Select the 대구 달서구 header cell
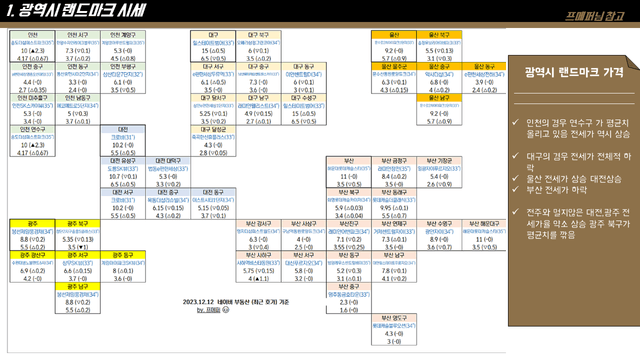The height and width of the screenshot is (360, 640). point(213,98)
